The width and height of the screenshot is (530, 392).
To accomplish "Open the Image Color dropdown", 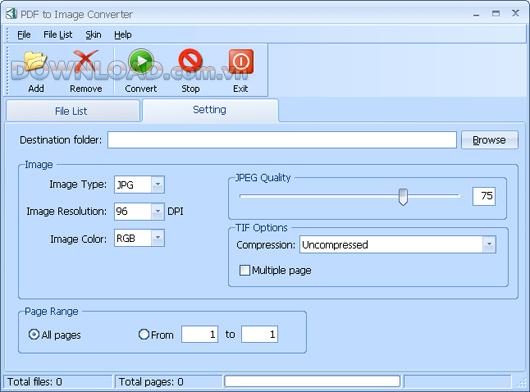I will (x=158, y=238).
